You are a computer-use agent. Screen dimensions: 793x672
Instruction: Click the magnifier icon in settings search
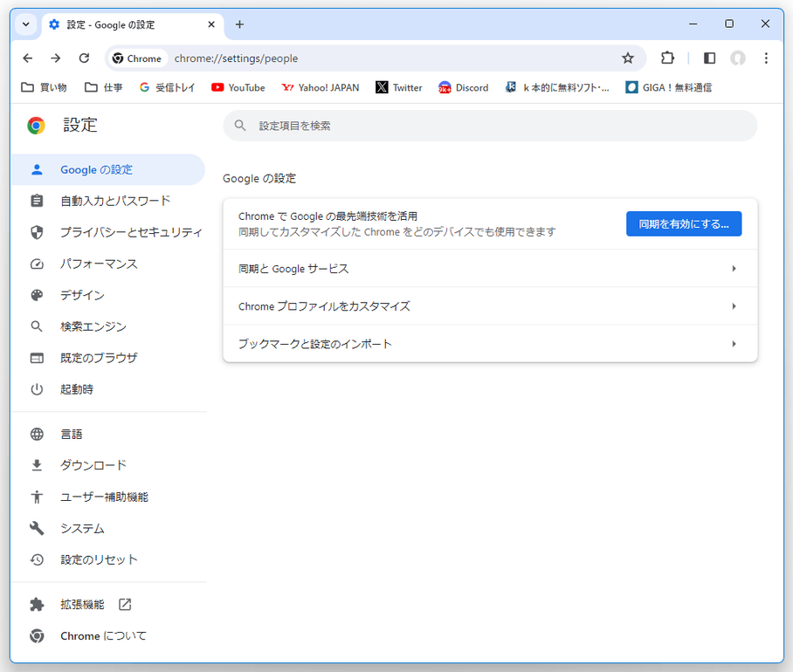[240, 126]
